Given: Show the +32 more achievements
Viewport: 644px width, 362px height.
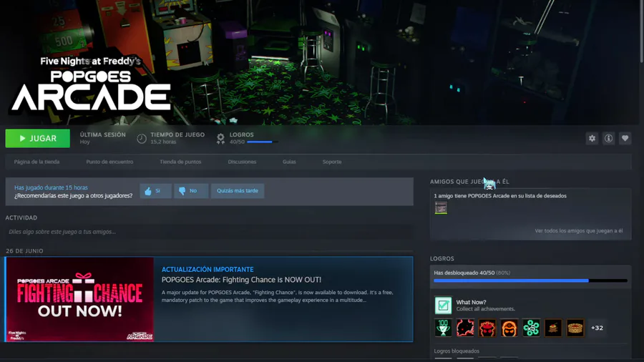Looking at the screenshot, I should coord(597,328).
